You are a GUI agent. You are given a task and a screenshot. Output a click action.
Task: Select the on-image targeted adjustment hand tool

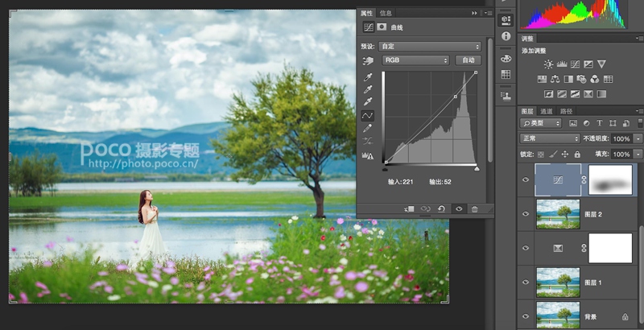tap(368, 60)
